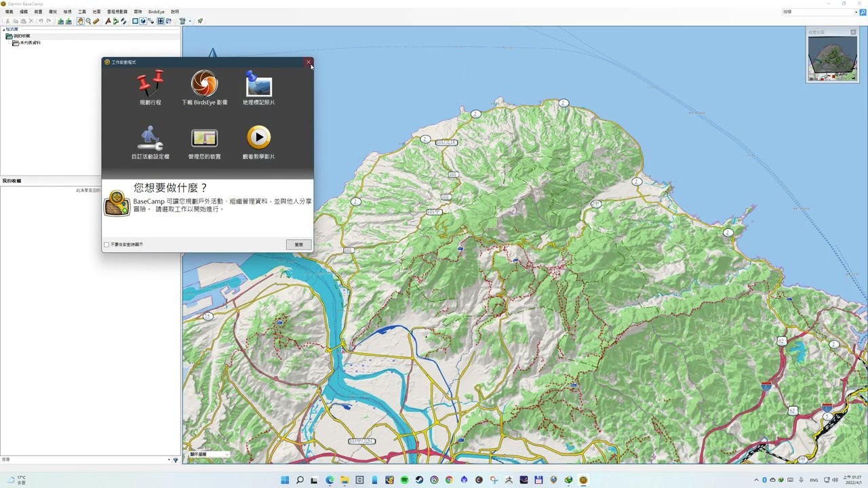The image size is (868, 488).
Task: Click the green rocket launcher icon
Action: click(200, 21)
